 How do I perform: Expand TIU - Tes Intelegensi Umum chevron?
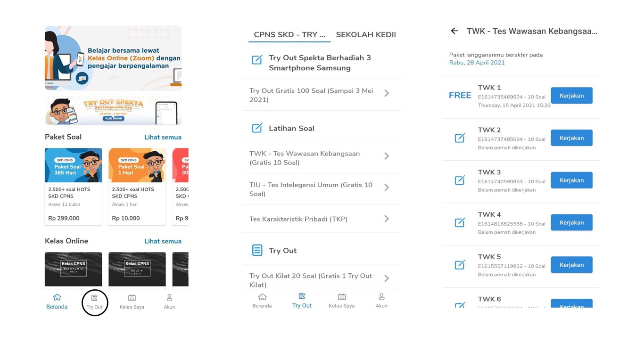pyautogui.click(x=387, y=188)
